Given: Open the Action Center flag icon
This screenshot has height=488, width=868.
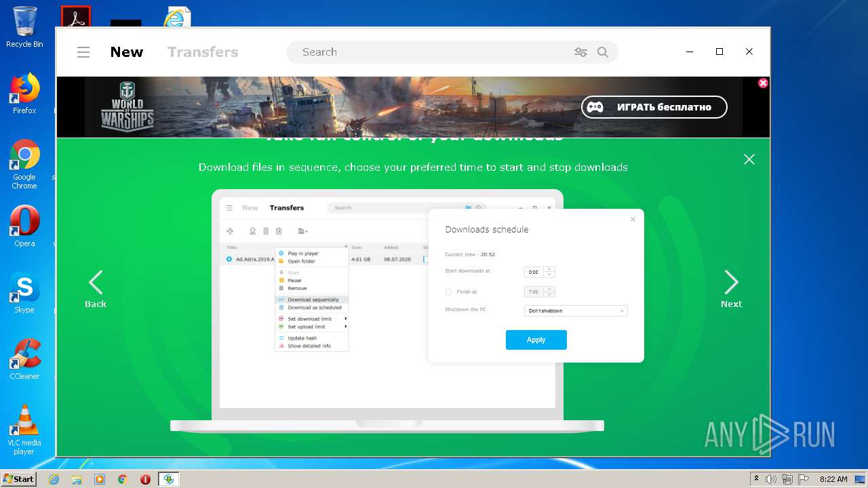Looking at the screenshot, I should [804, 479].
